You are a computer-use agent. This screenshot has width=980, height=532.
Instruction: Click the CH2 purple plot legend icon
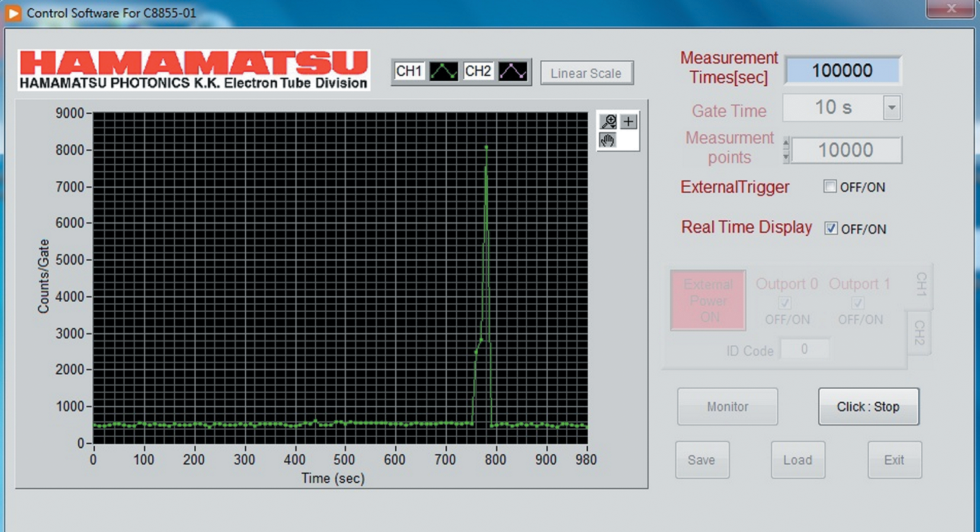513,72
